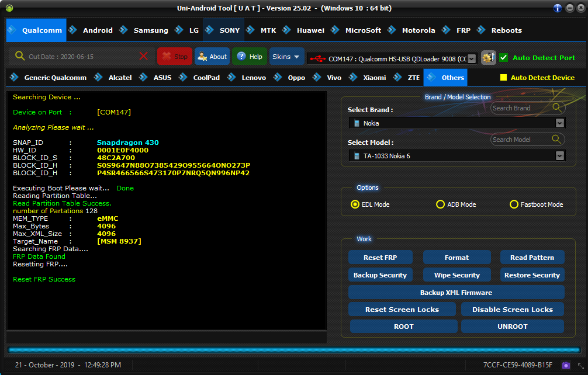
Task: Click the phone icon beside TA-1033 model
Action: tap(357, 156)
